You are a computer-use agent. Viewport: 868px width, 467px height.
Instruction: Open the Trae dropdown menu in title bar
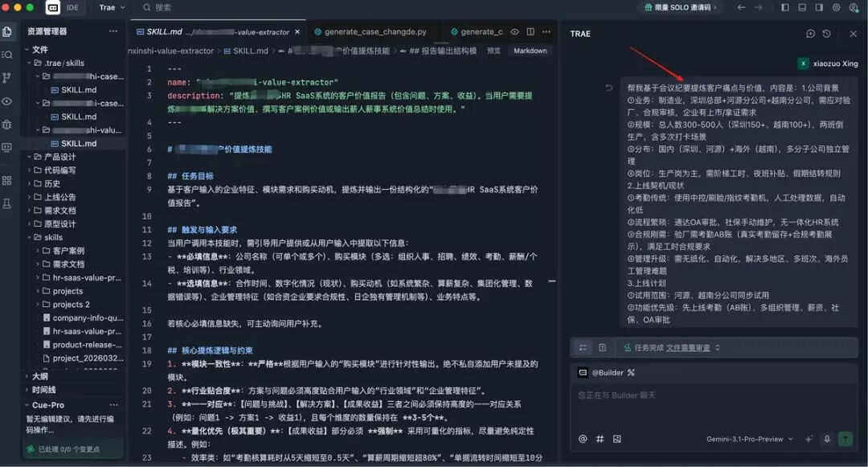[x=111, y=7]
